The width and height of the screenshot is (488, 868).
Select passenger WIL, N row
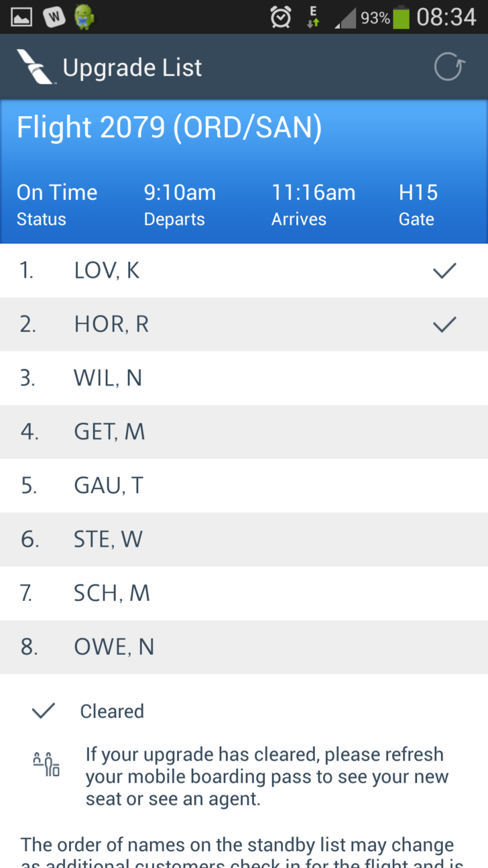point(244,378)
